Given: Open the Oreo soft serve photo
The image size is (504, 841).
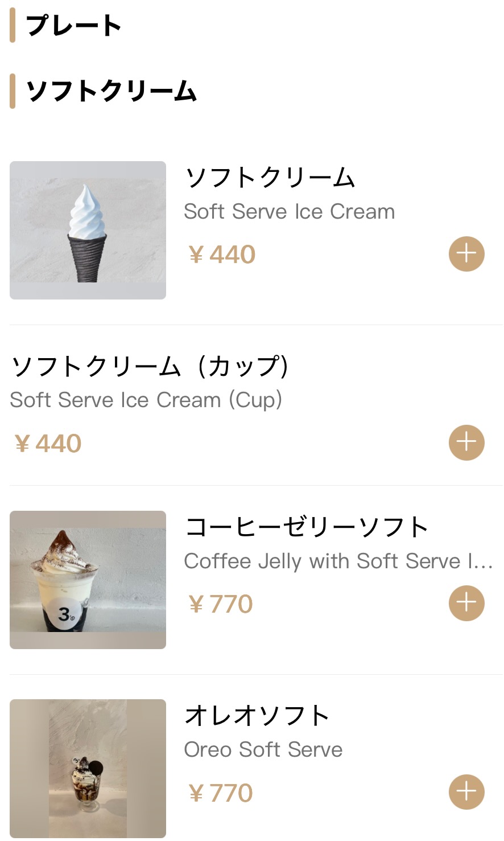Looking at the screenshot, I should (x=88, y=768).
